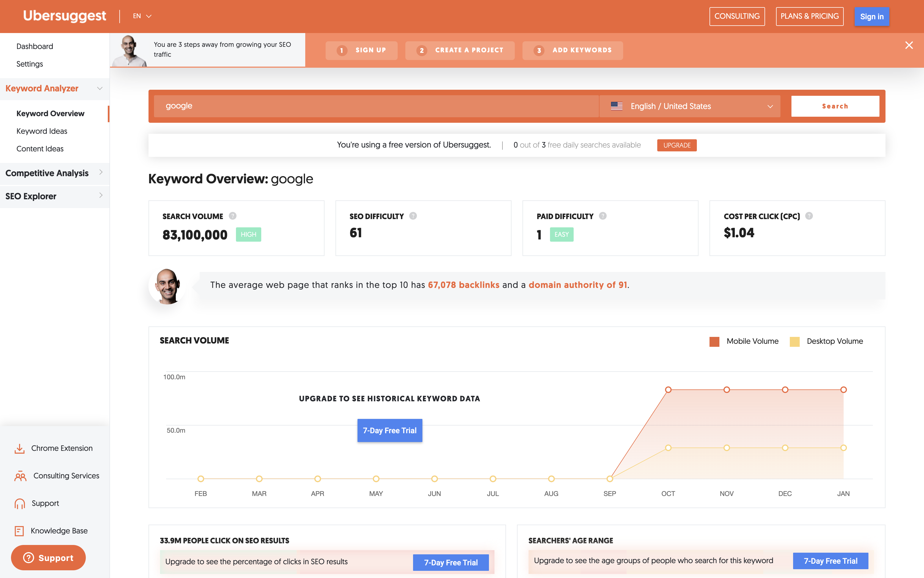Open Dashboard in sidebar

[35, 46]
